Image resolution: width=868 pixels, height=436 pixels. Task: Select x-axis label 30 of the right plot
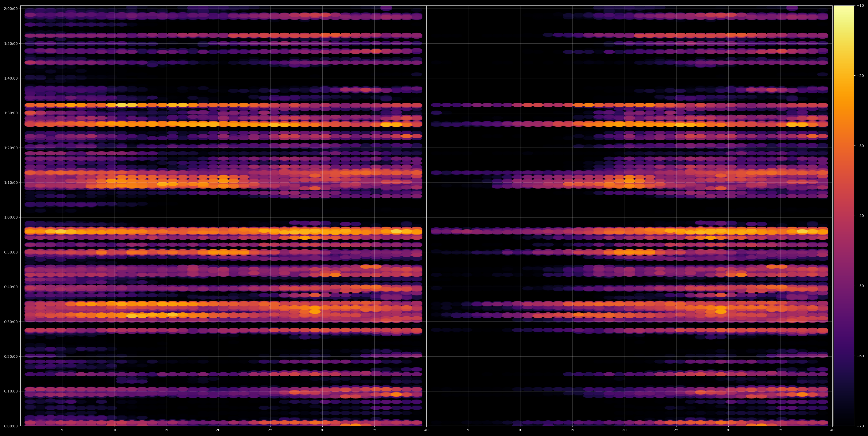coord(728,430)
